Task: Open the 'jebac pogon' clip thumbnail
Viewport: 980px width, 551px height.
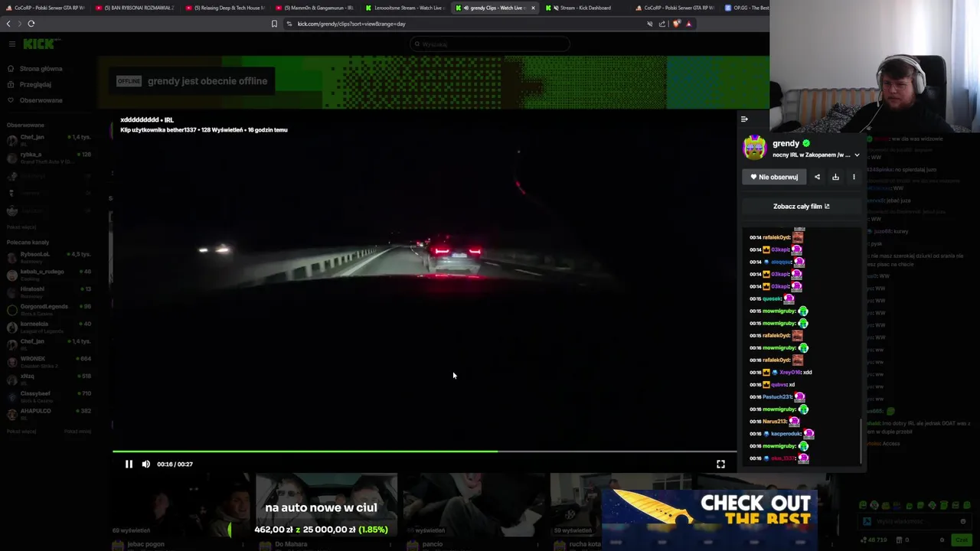Action: point(181,505)
